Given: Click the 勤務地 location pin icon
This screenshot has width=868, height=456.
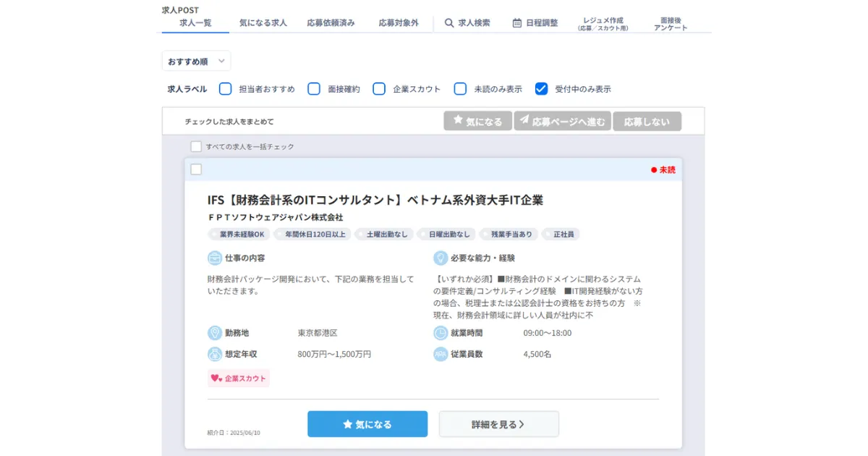Looking at the screenshot, I should (215, 333).
